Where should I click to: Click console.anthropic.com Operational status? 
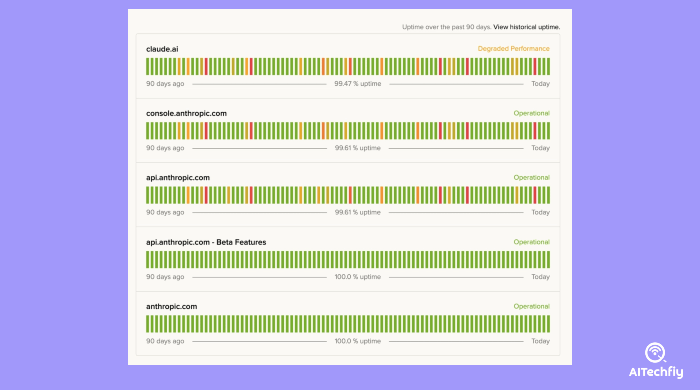coord(531,113)
